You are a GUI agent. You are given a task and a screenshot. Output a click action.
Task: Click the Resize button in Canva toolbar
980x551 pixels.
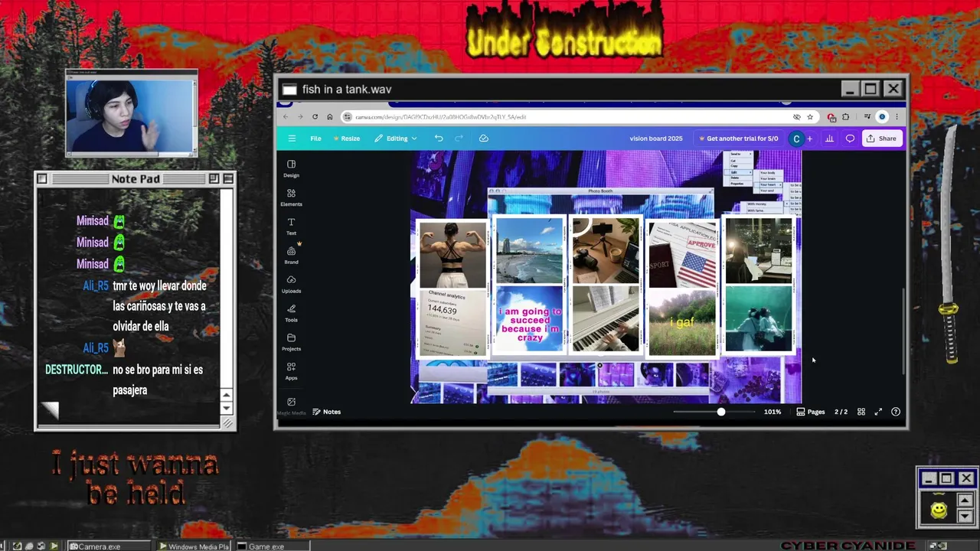(347, 139)
